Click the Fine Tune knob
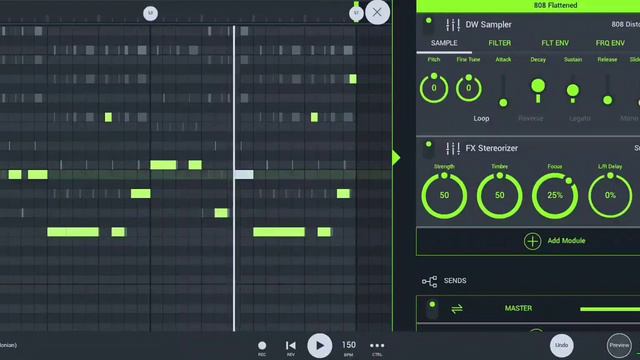The image size is (640, 360). pos(469,88)
